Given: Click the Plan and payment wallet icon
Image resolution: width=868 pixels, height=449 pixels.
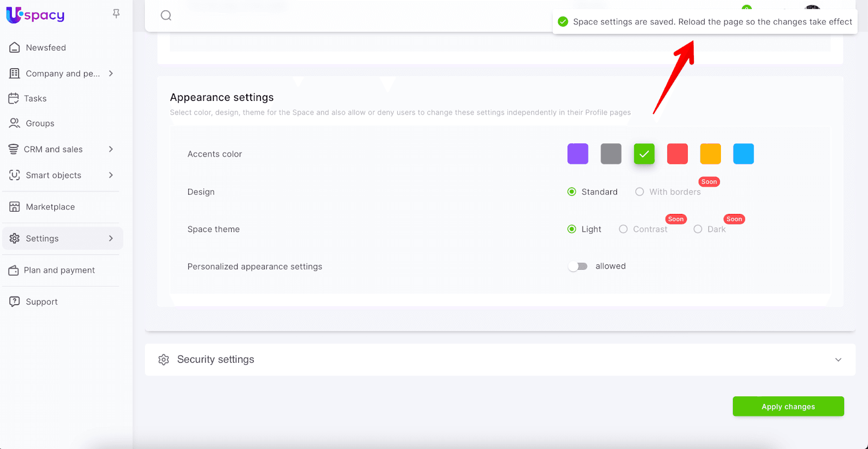Looking at the screenshot, I should point(14,270).
